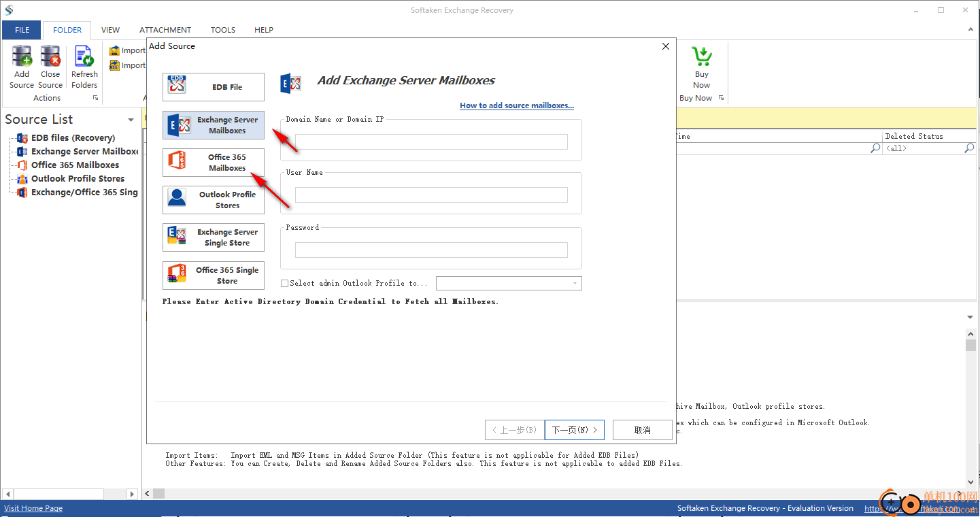
Task: Check Select admin Outlook Profile checkbox
Action: coord(285,283)
